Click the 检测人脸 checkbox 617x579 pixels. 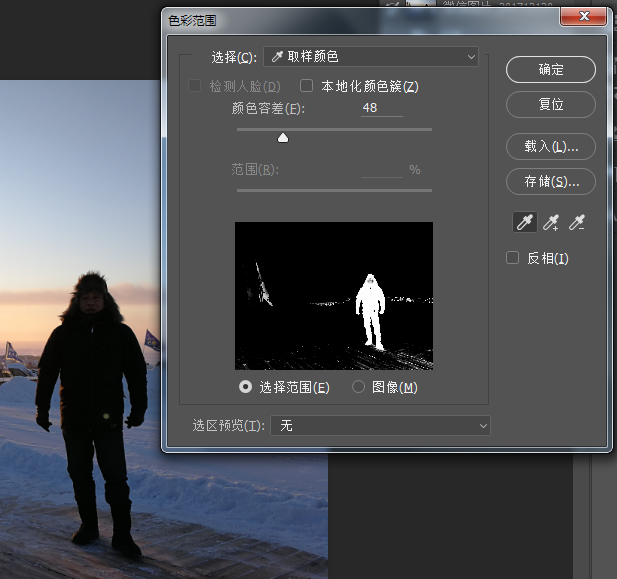coord(195,86)
